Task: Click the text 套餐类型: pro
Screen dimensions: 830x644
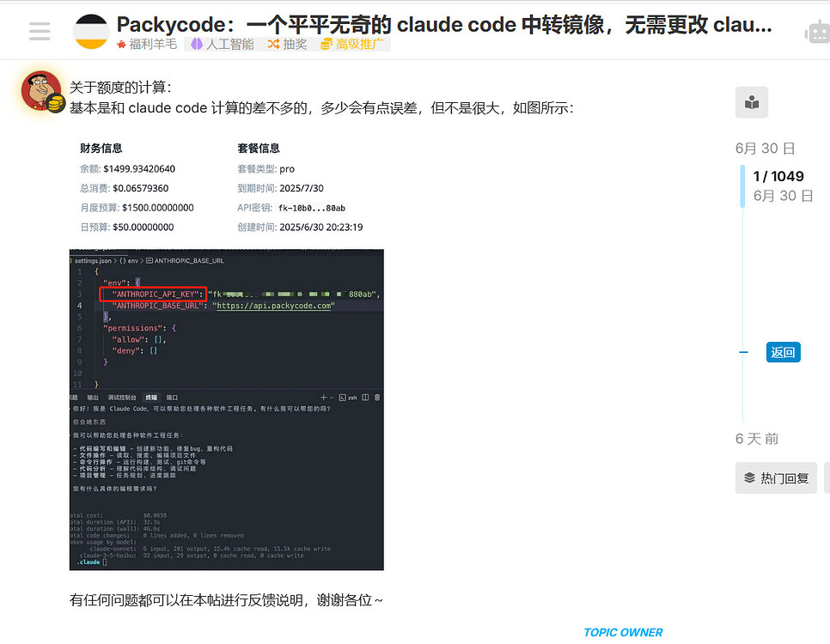Action: 265,169
